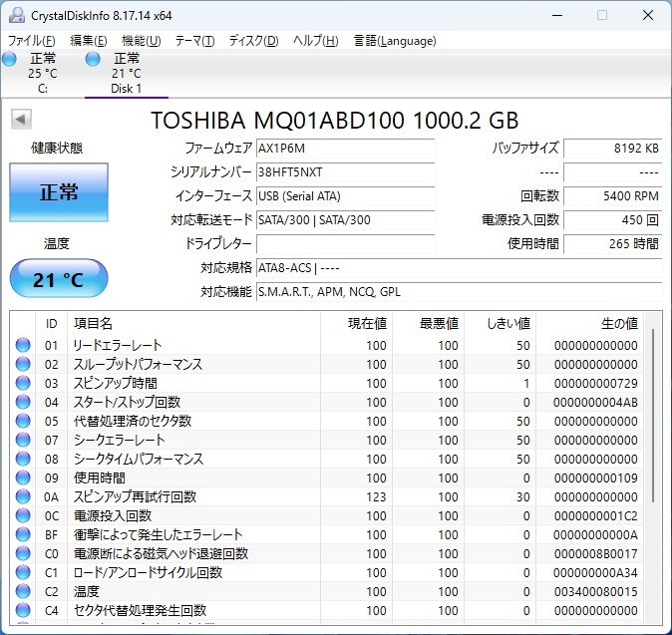Screen dimensions: 672x635
Task: Click status orb for 温度 attribute row
Action: (23, 591)
